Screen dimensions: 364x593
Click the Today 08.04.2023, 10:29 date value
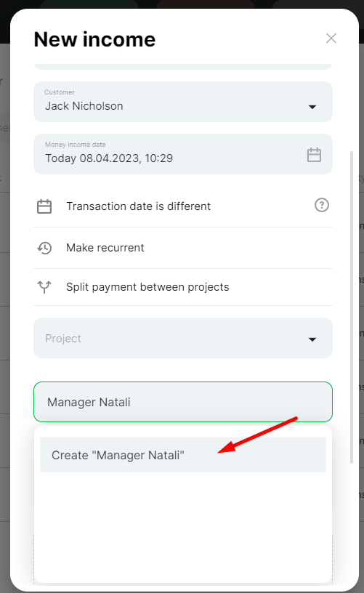pos(109,158)
